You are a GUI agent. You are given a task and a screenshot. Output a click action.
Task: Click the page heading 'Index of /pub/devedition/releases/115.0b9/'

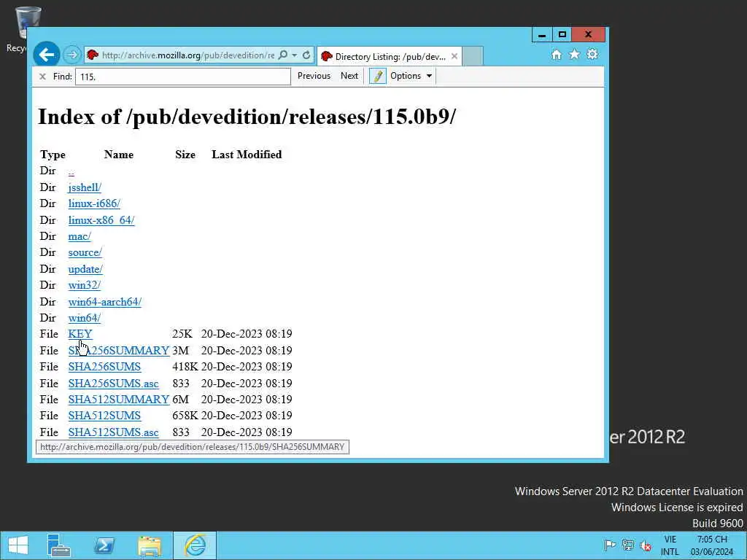[x=247, y=117]
